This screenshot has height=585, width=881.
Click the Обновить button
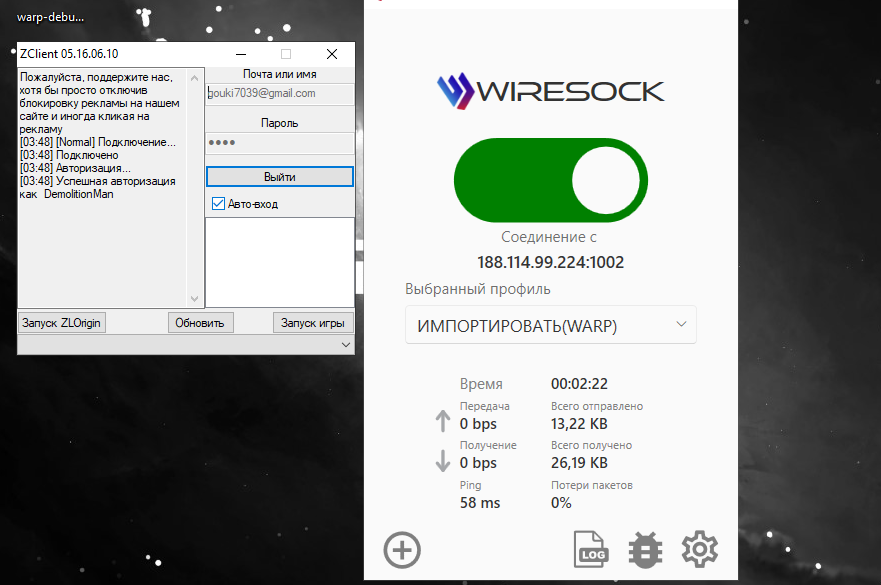click(x=200, y=323)
